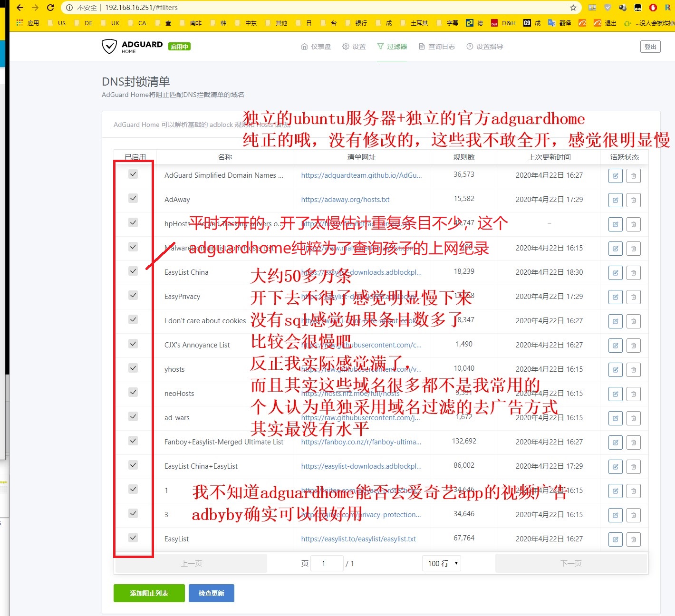Edit CJX's Annoyance List
The image size is (675, 616).
coord(616,346)
